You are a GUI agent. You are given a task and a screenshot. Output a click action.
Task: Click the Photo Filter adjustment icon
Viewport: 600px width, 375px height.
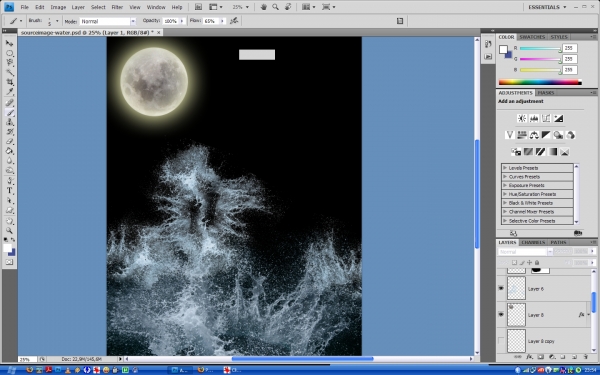[x=558, y=135]
